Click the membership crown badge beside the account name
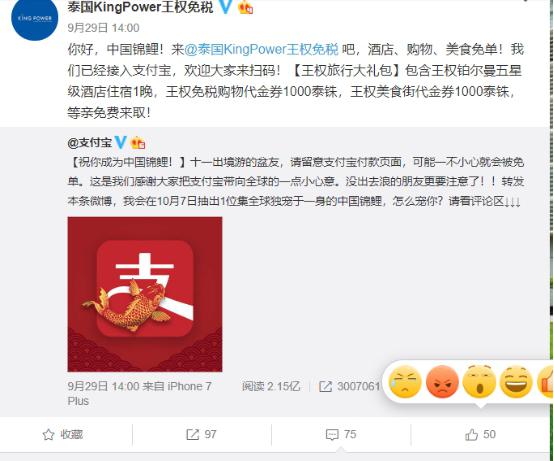This screenshot has height=461, width=554. coord(246,7)
